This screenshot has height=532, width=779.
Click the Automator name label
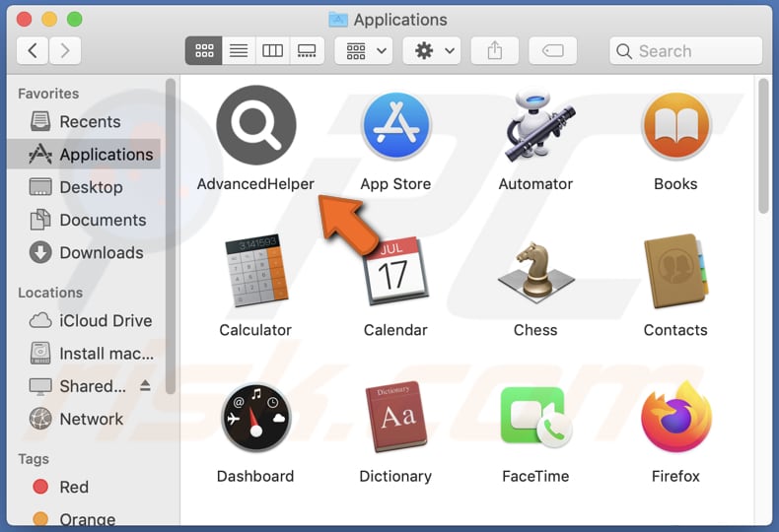[x=535, y=184]
